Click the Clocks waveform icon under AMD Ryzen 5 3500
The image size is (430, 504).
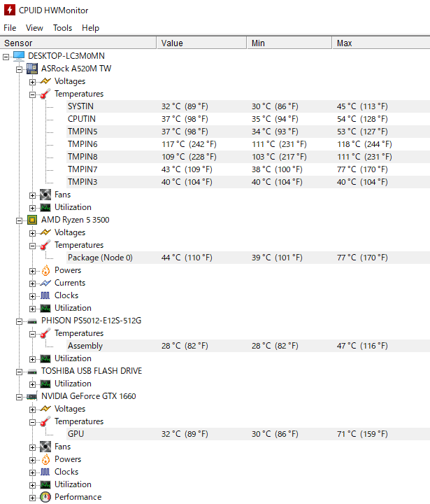click(45, 295)
